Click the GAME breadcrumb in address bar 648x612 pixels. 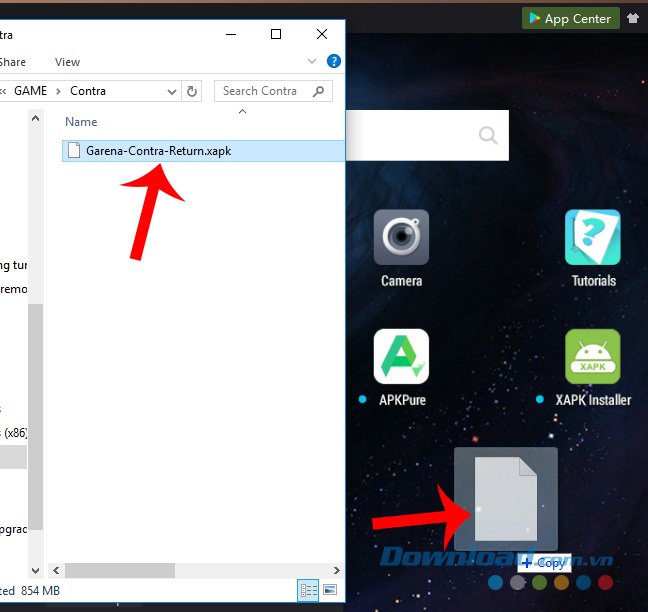coord(31,91)
